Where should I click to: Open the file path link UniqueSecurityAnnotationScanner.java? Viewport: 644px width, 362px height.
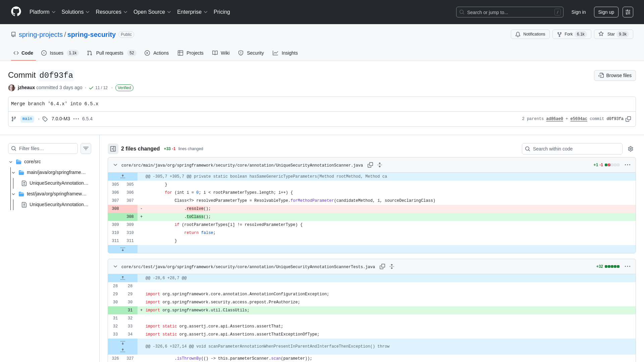coord(242,165)
